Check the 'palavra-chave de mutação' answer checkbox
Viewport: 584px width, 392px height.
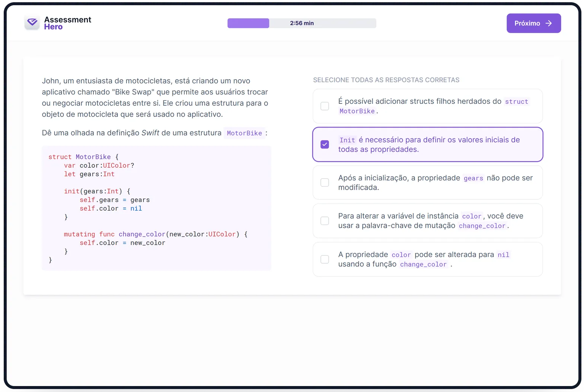coord(325,221)
